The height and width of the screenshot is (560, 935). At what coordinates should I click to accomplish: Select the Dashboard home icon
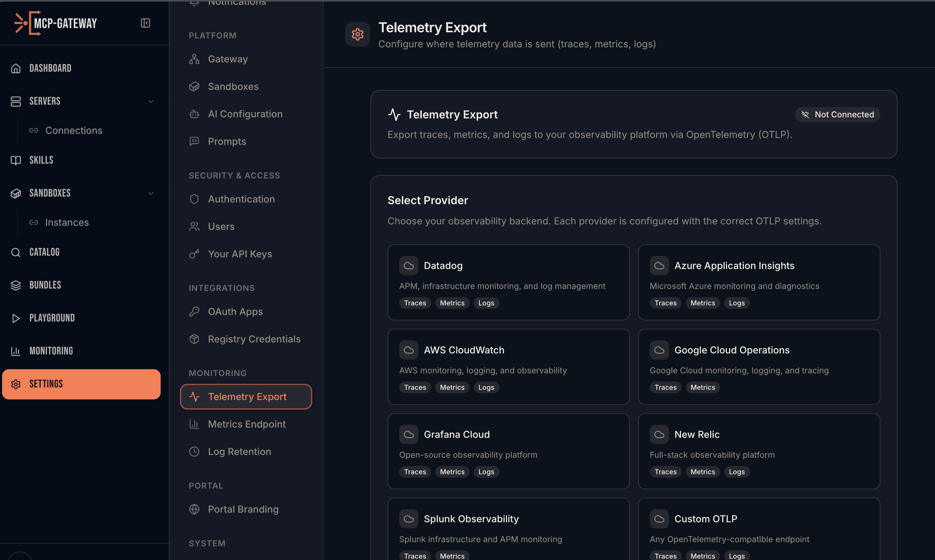[15, 68]
